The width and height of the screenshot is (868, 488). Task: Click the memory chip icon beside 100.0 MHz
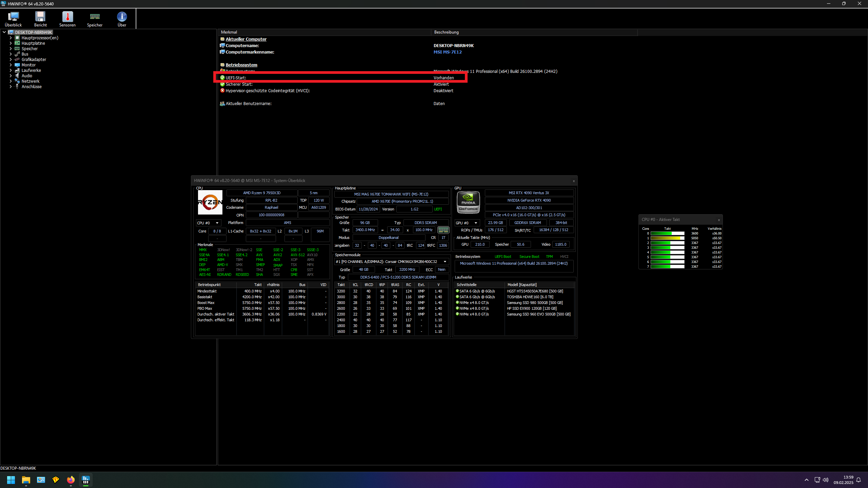tap(443, 230)
